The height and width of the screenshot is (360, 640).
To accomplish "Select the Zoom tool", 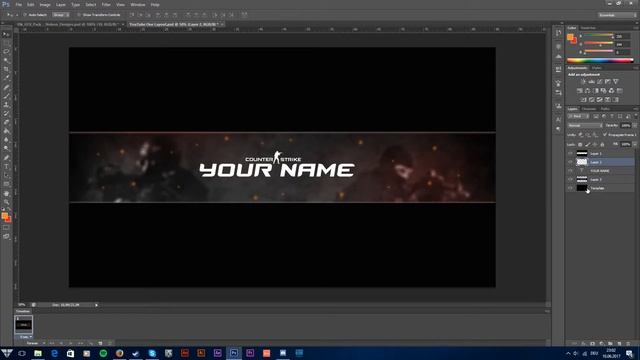I will (x=6, y=202).
